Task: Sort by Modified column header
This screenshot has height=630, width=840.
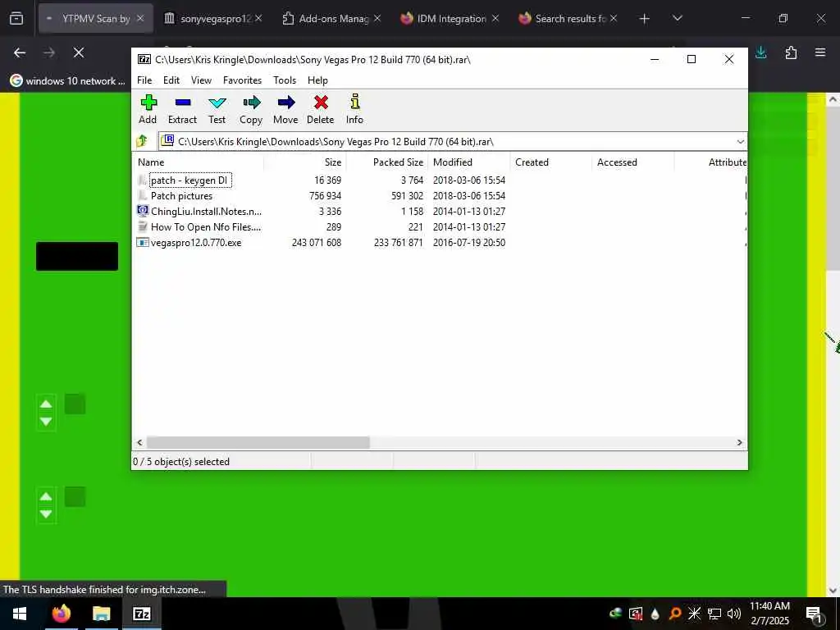Action: pos(468,162)
